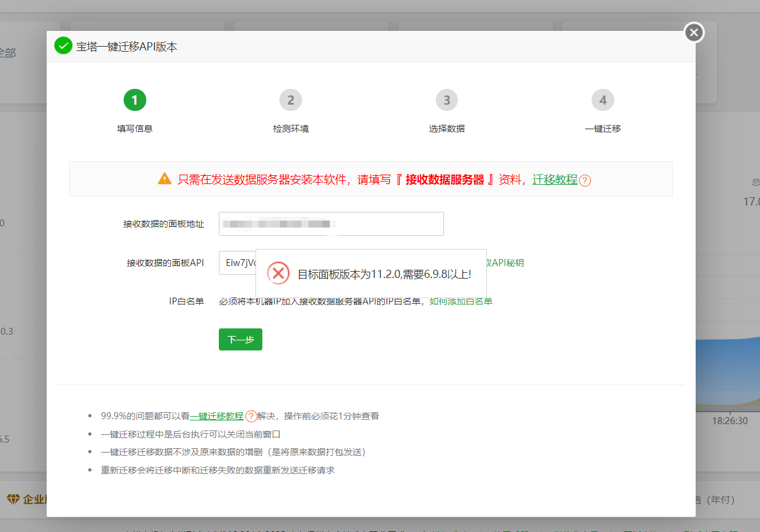This screenshot has height=532, width=760.
Task: Click the 如何添加白名单 link
Action: [460, 301]
